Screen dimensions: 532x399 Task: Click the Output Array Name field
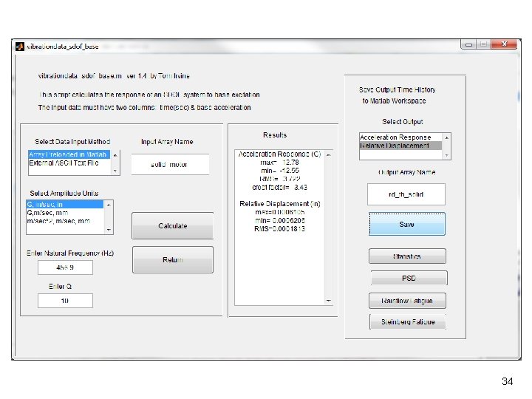[x=406, y=194]
